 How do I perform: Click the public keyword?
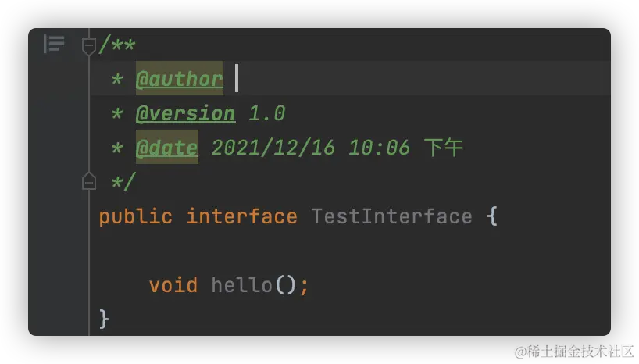pos(135,216)
